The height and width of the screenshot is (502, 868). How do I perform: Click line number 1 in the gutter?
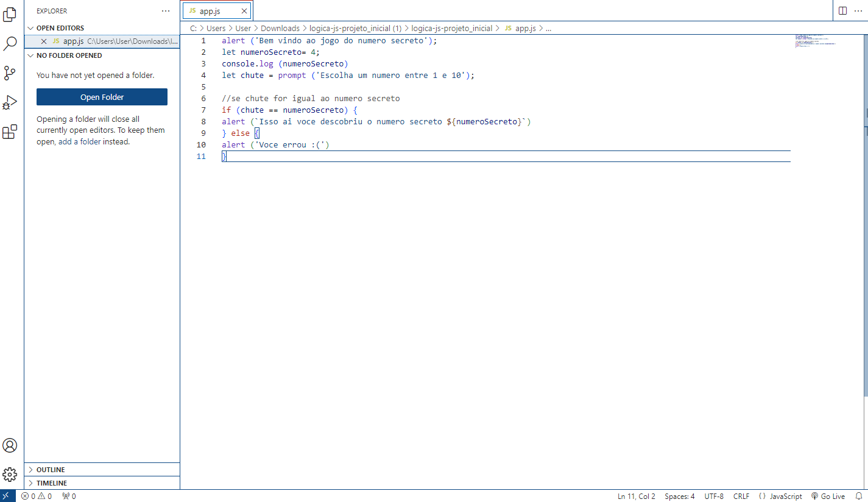(x=203, y=41)
